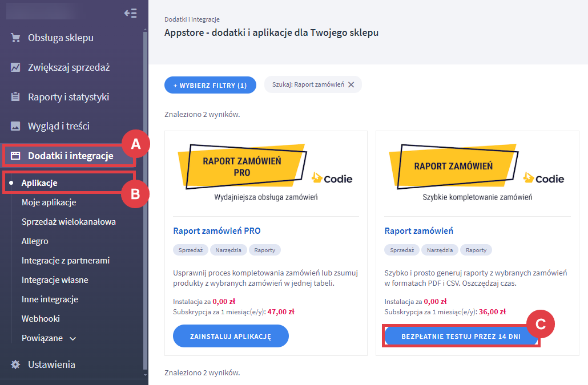Open the Webhooki section
The height and width of the screenshot is (385, 588).
tap(41, 319)
